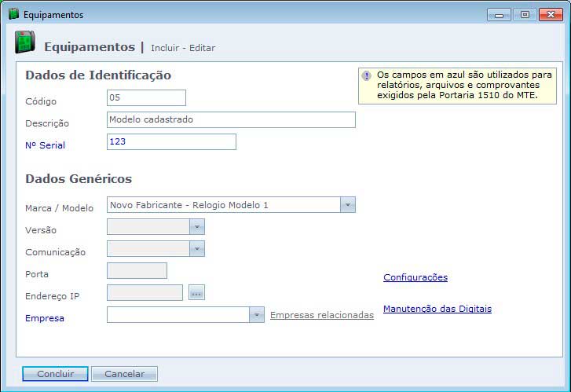Click the Concluir button
571x392 pixels.
55,374
